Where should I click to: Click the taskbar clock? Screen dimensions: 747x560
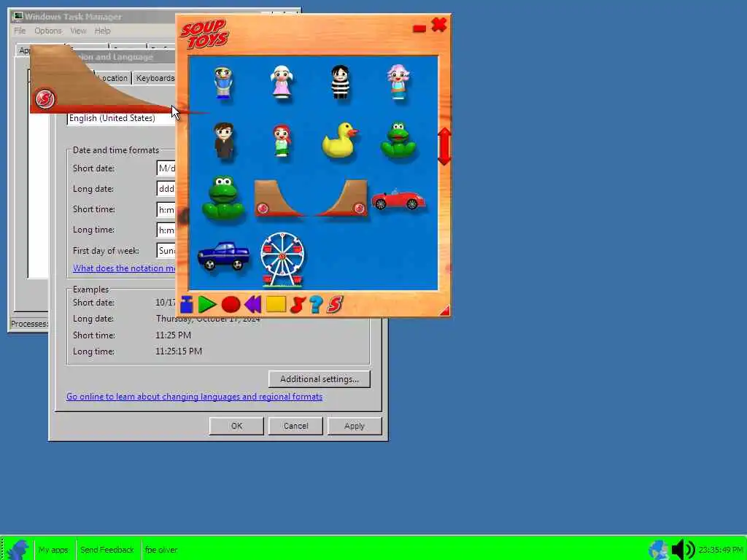click(720, 550)
